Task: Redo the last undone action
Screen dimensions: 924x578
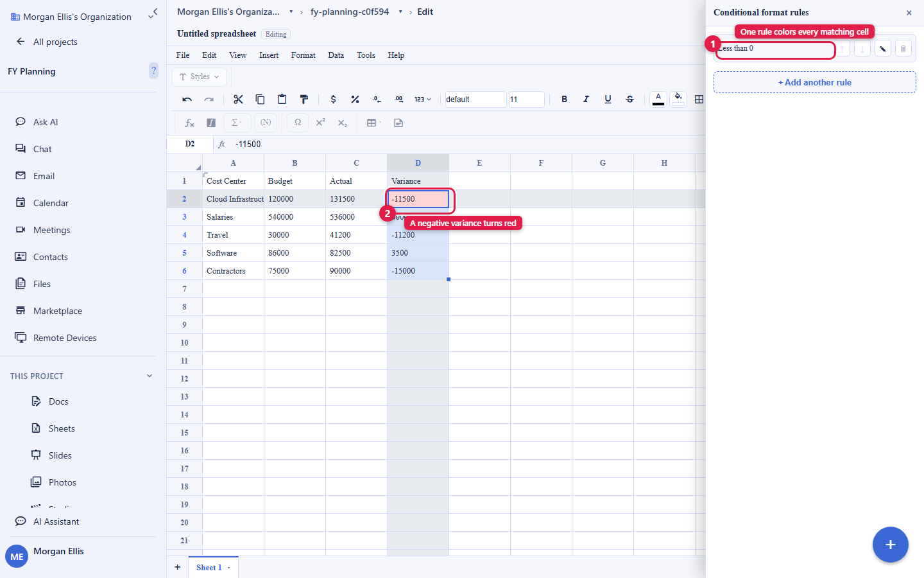Action: [x=209, y=100]
